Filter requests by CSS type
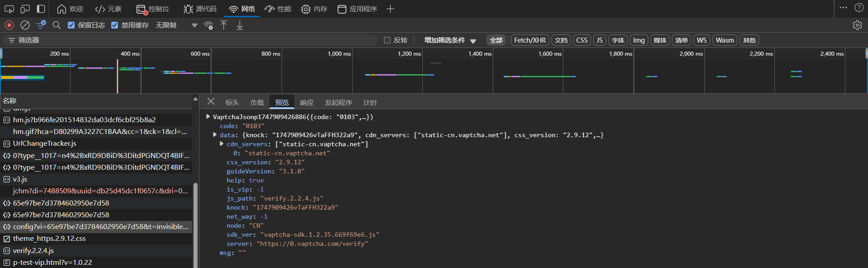868x268 pixels. pyautogui.click(x=582, y=40)
